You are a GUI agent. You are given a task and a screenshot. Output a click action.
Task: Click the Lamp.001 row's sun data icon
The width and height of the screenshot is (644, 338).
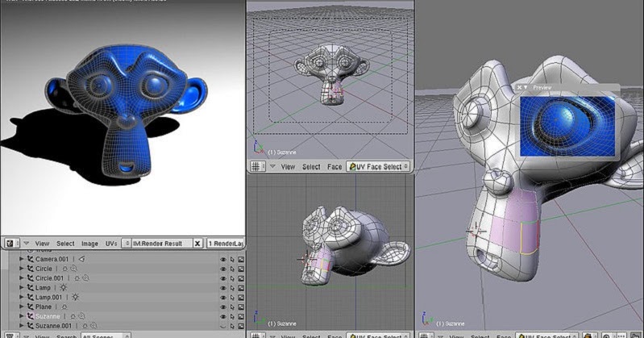click(x=75, y=297)
